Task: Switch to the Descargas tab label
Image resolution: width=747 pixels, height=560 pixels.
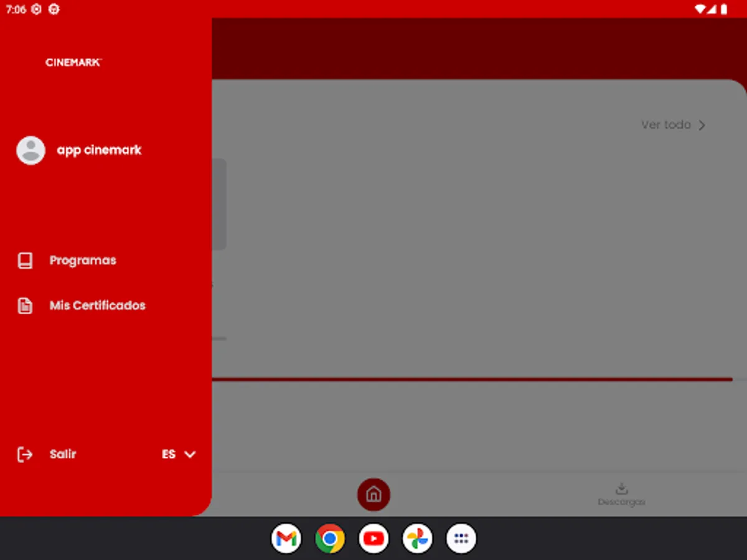Action: [621, 502]
